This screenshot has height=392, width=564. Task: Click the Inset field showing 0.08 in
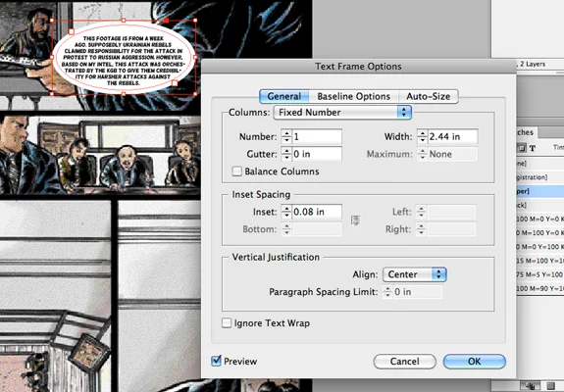[x=317, y=212]
